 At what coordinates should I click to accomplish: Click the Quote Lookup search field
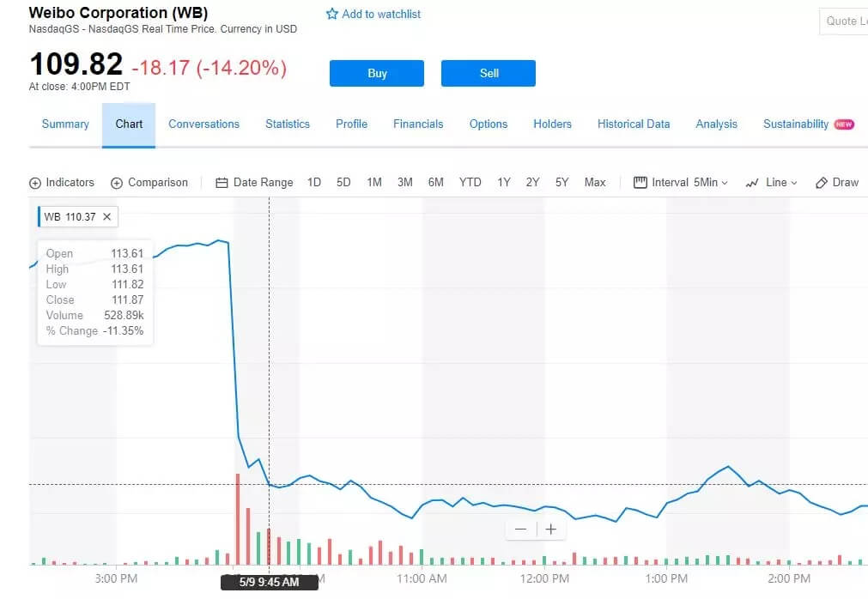tap(846, 21)
